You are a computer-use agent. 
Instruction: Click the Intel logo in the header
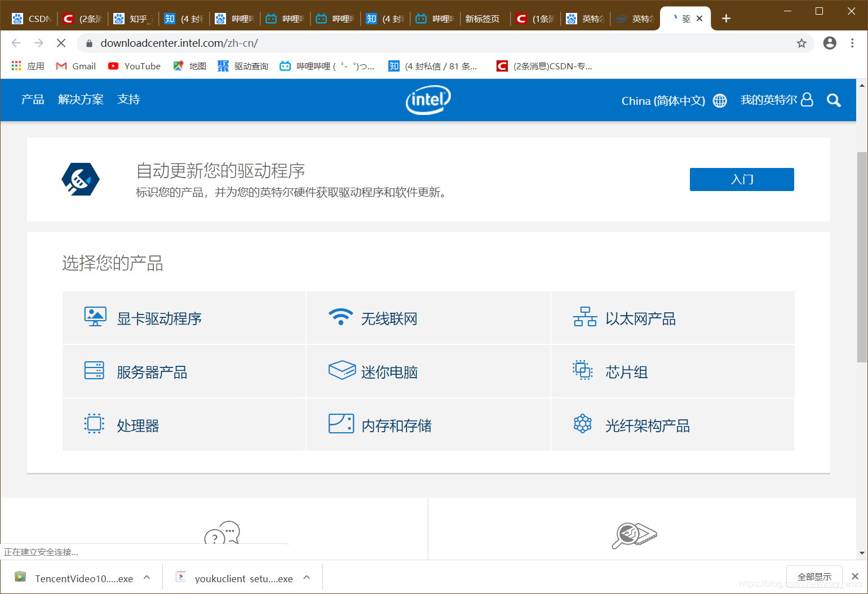click(428, 100)
